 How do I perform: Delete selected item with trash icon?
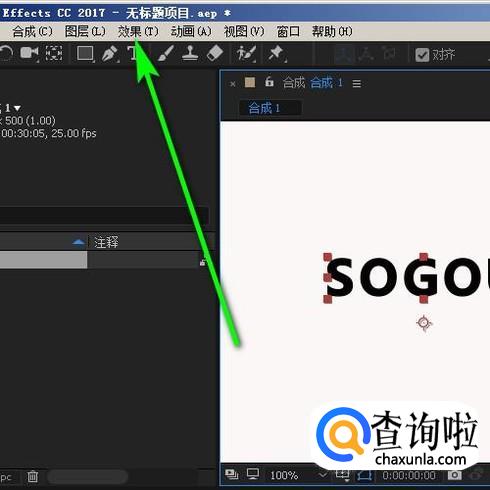(x=32, y=476)
